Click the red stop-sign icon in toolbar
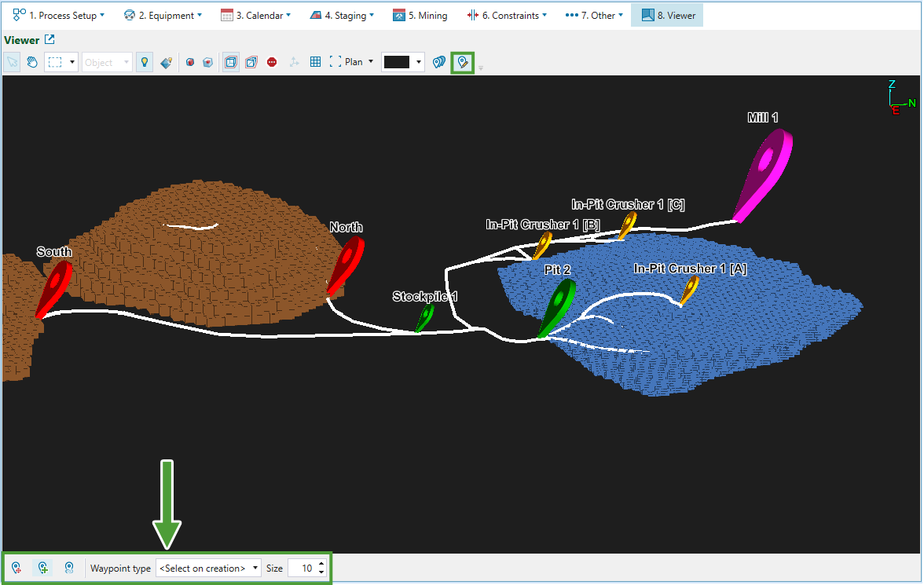 point(272,62)
